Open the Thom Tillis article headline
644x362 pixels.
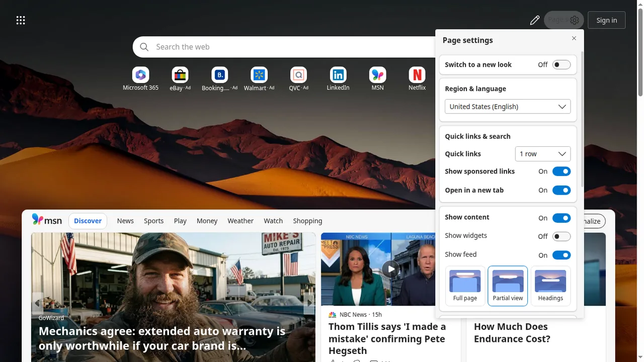coord(387,338)
